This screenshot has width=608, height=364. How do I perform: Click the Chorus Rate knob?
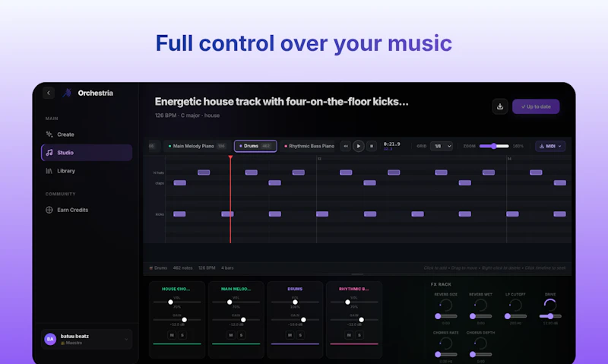click(x=446, y=343)
